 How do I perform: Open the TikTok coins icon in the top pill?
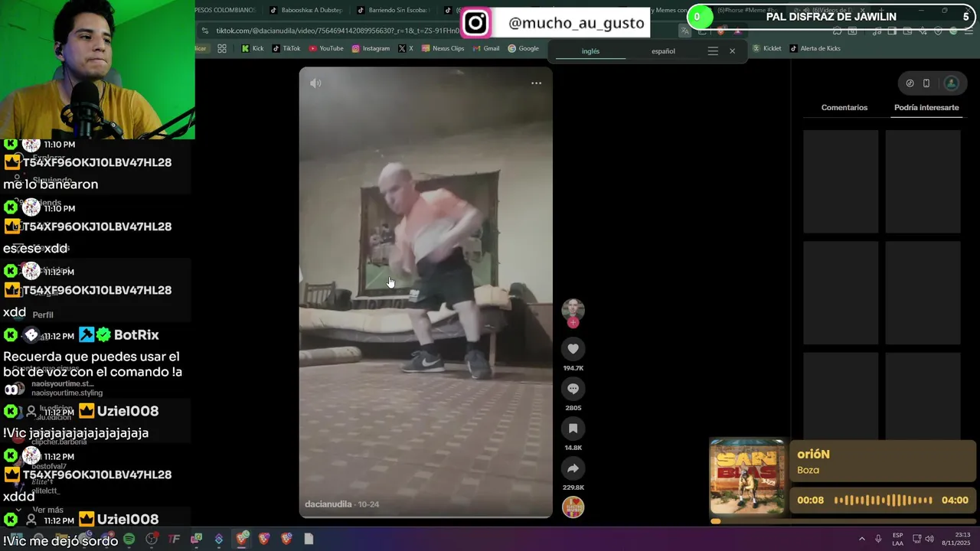(910, 83)
